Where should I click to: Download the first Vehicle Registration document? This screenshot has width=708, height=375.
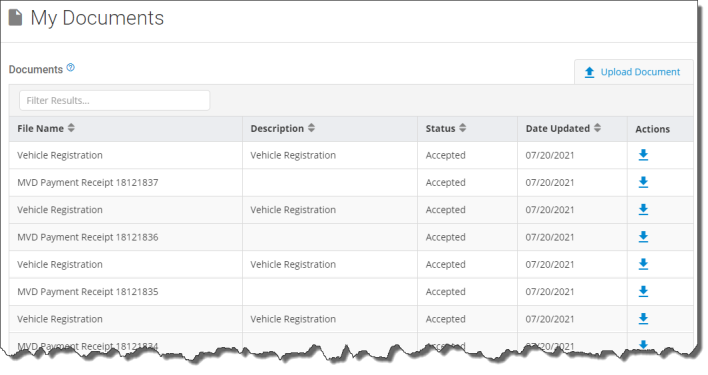[643, 155]
